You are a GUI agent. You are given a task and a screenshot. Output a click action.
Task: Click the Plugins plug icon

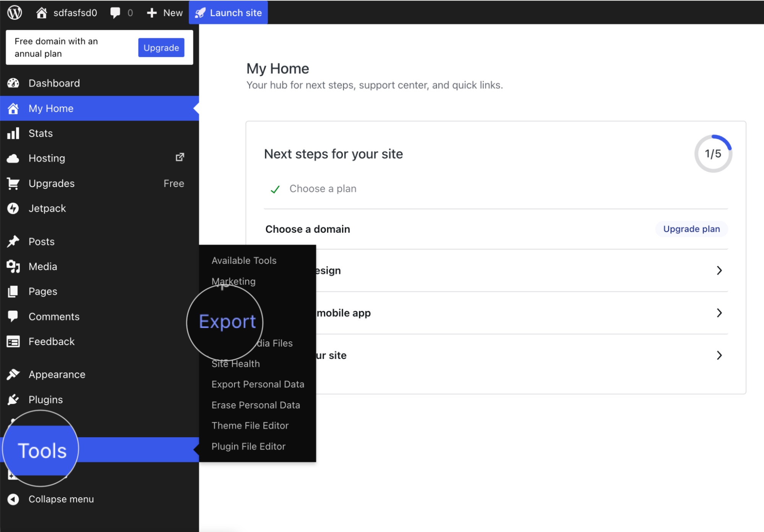click(13, 399)
